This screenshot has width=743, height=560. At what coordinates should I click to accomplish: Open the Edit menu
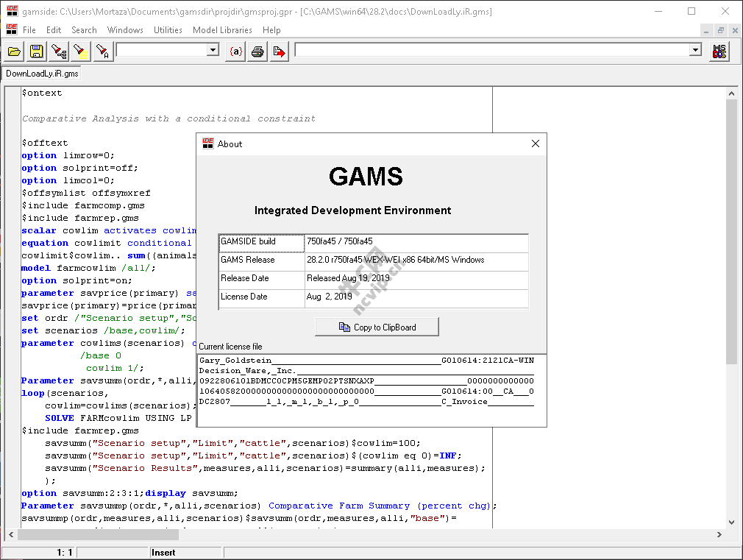(54, 30)
